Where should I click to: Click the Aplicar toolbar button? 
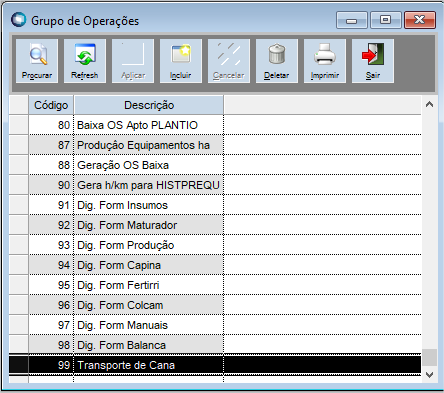[x=133, y=61]
